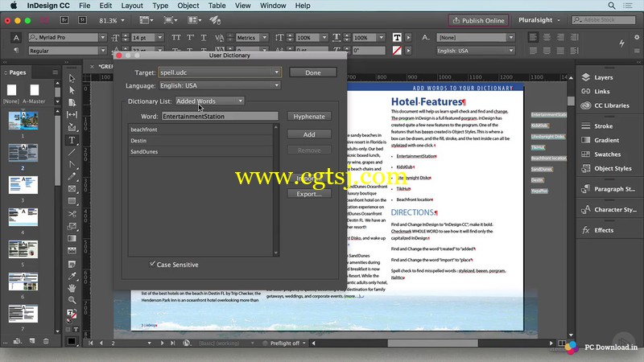The image size is (644, 362).
Task: Switch to paragraph formatting controls
Action: click(16, 51)
